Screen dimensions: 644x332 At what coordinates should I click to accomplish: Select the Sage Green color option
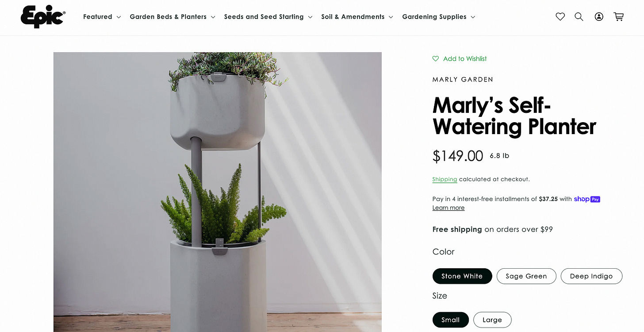[x=526, y=276]
